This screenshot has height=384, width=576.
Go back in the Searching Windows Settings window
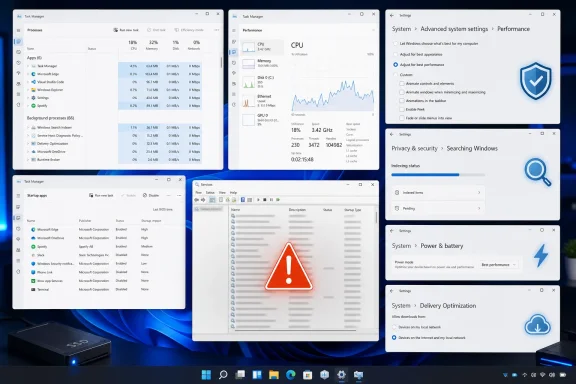(392, 134)
